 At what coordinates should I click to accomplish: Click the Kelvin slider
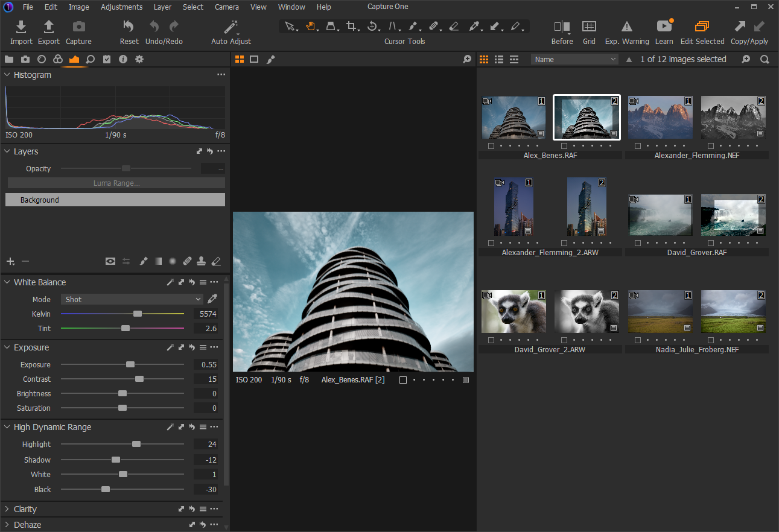pyautogui.click(x=122, y=314)
